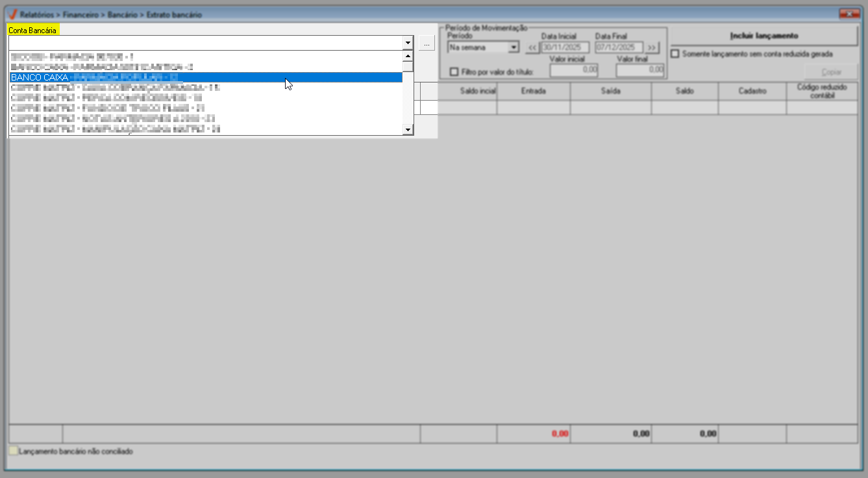
Task: Click inside the Conta Bancária field
Action: 206,43
